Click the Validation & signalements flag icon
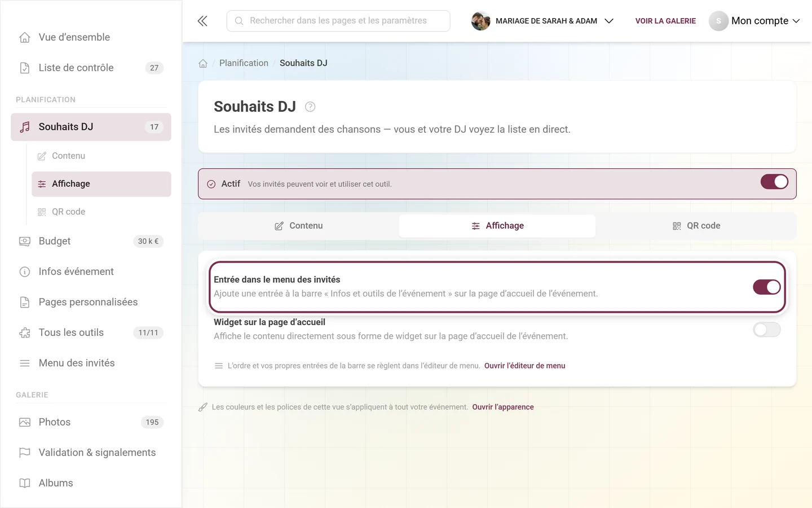 click(25, 453)
